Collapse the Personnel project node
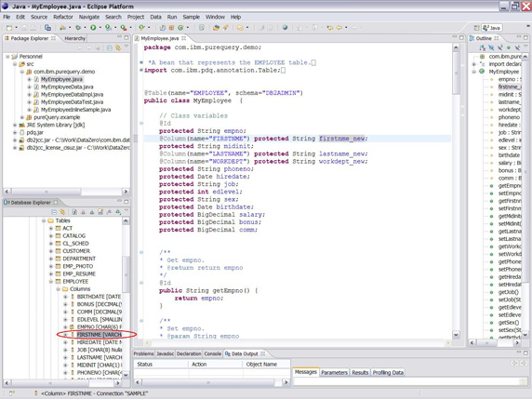This screenshot has height=399, width=532. pos(7,57)
